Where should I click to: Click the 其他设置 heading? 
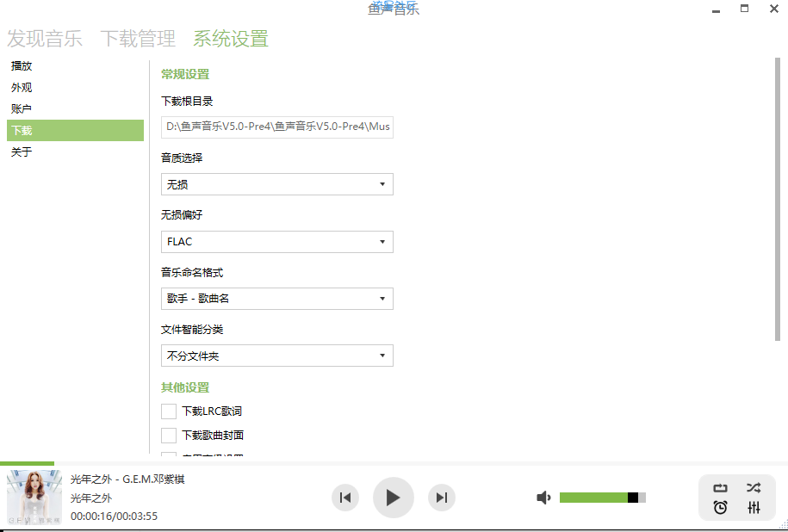(x=185, y=387)
